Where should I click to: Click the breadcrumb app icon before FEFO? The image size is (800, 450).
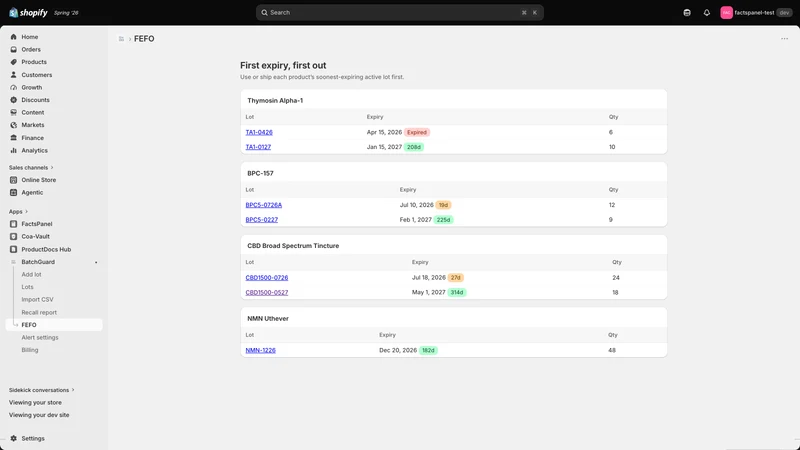121,39
